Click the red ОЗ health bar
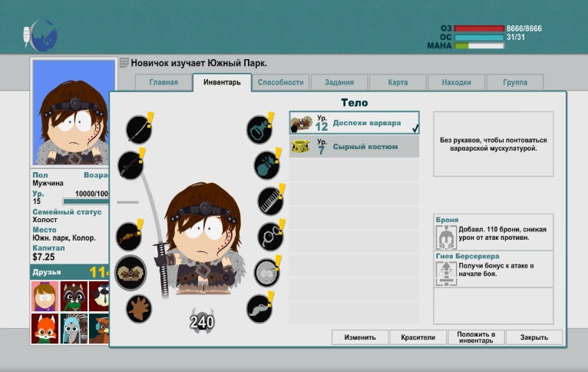Image resolution: width=588 pixels, height=372 pixels. 479,28
